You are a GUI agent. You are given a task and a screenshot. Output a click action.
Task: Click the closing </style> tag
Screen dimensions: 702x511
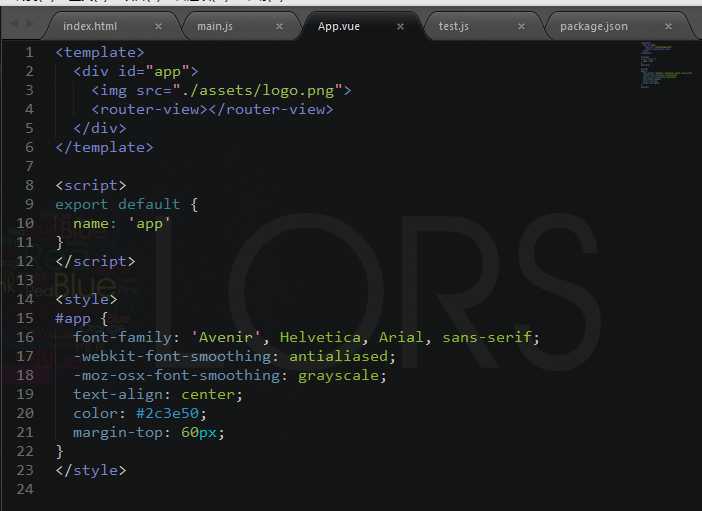[91, 470]
